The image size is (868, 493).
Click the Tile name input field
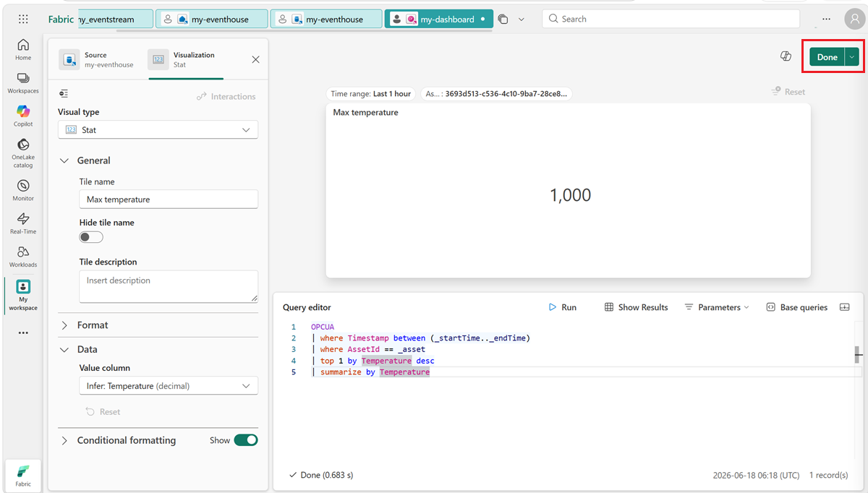(168, 200)
